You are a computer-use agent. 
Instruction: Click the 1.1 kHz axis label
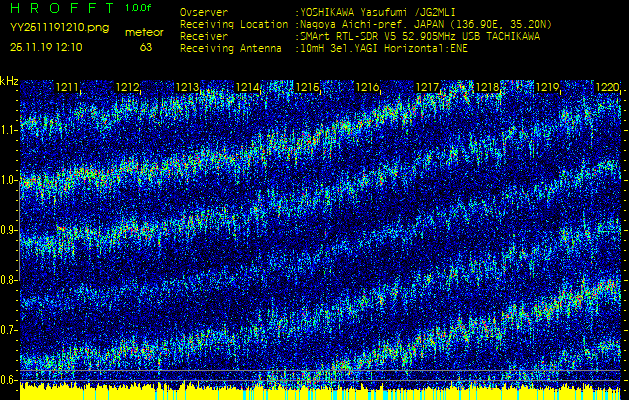coord(9,130)
